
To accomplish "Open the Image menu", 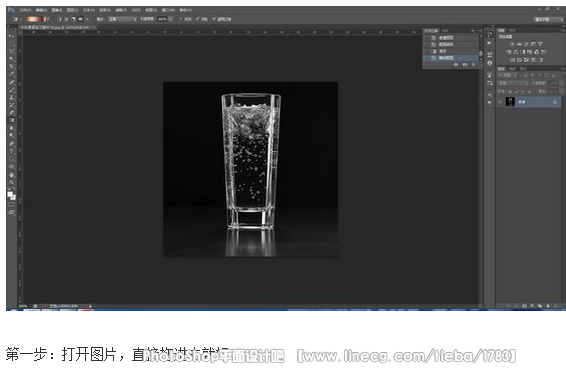I will point(57,10).
